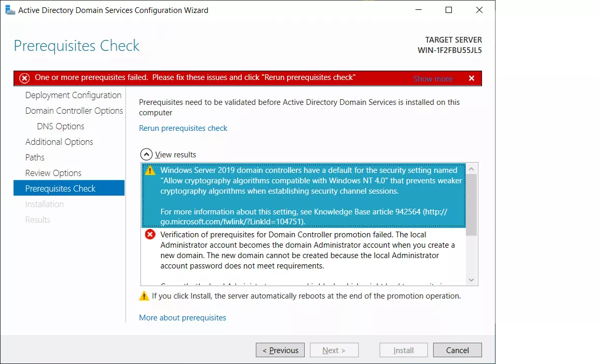The image size is (599, 364).
Task: Close the Configuration Wizard window
Action: pos(479,10)
